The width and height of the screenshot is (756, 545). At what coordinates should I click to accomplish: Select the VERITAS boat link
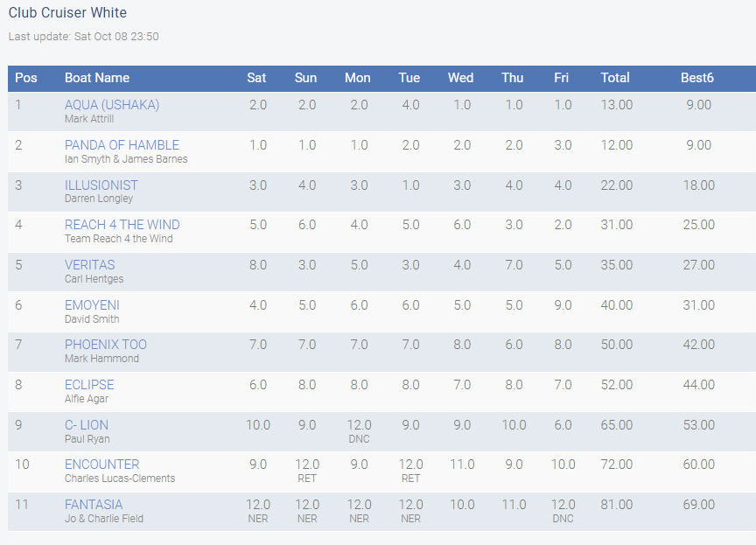click(x=89, y=265)
